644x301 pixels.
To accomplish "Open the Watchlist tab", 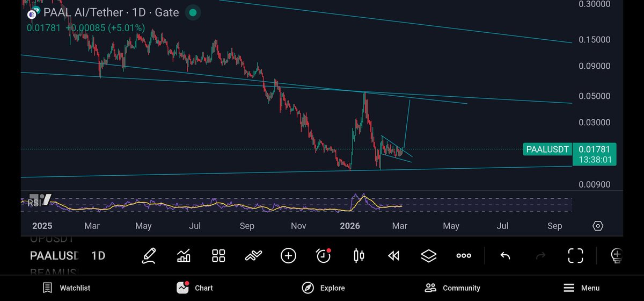I will 66,288.
